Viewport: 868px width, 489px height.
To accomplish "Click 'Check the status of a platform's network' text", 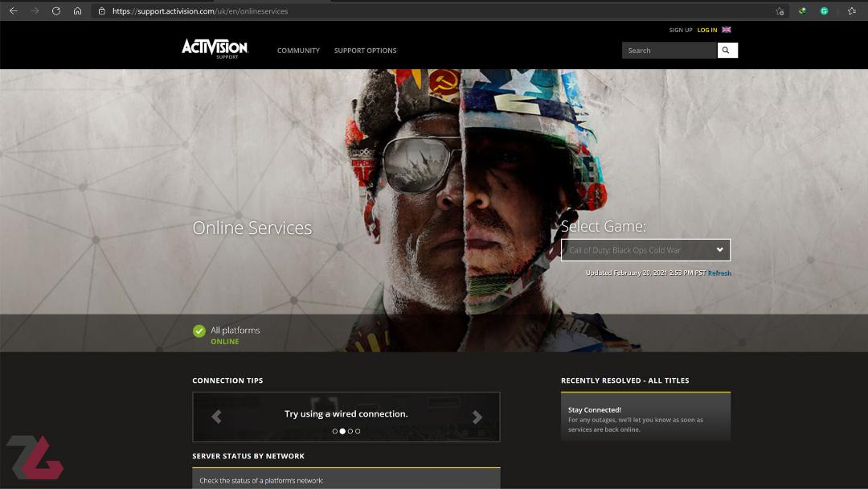I will click(x=261, y=481).
